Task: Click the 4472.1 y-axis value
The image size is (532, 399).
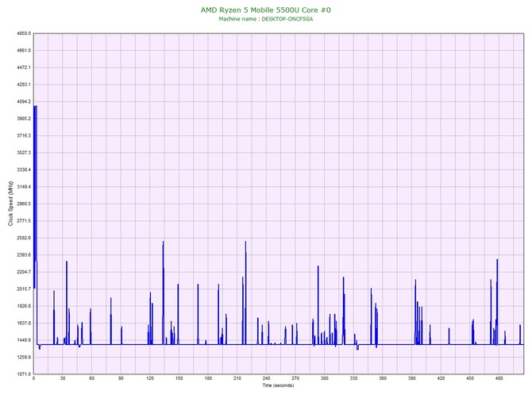Action: (23, 68)
